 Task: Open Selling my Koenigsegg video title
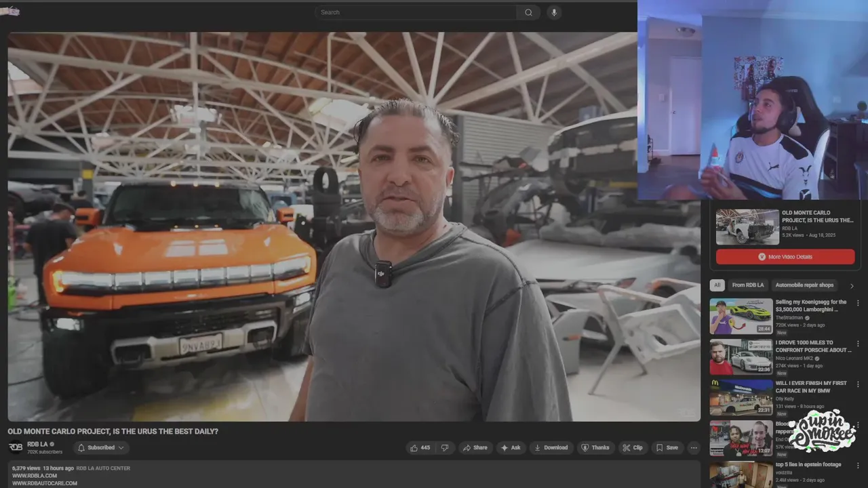point(811,306)
